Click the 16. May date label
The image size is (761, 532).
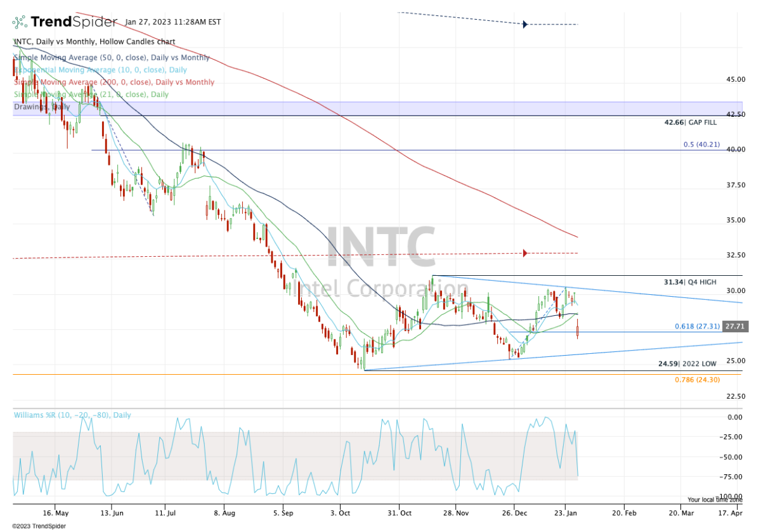[56, 513]
